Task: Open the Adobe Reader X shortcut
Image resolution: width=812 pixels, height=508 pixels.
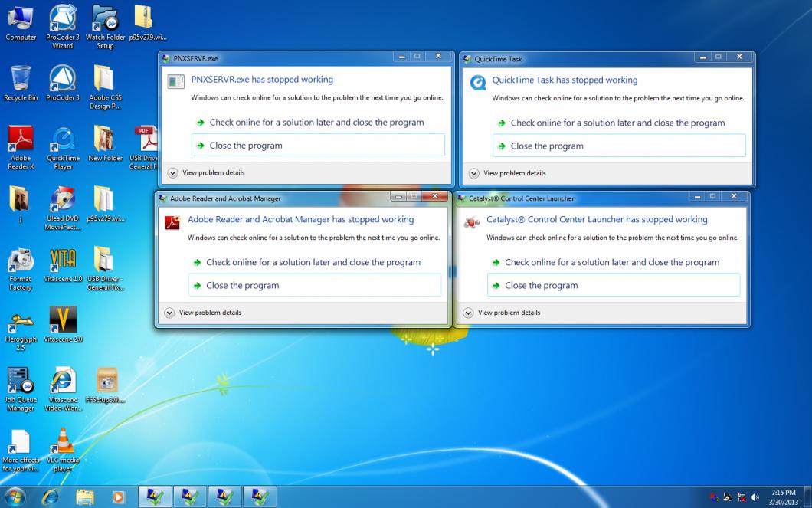Action: (21, 140)
